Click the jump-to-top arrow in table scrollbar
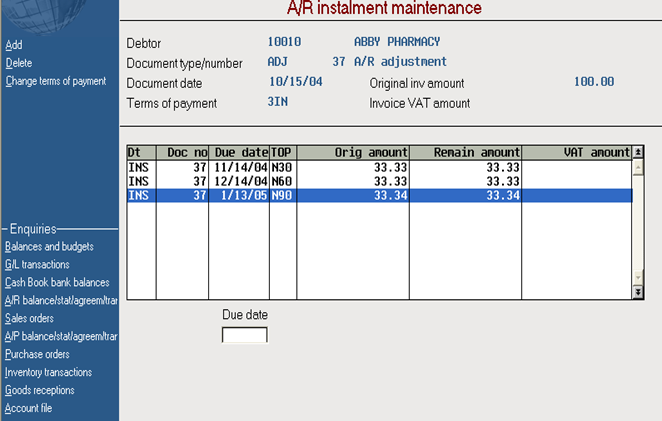Screen dimensions: 662x421 638,152
